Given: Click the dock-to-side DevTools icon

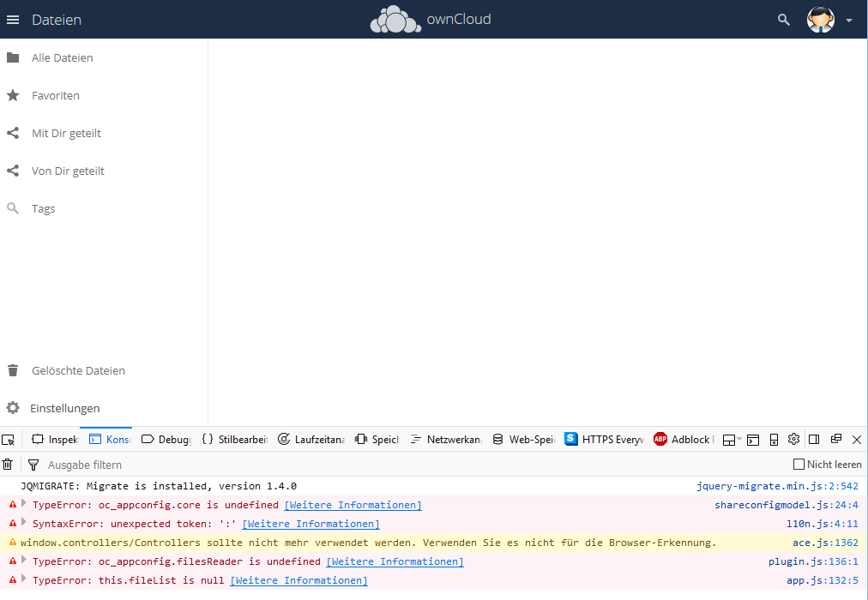Looking at the screenshot, I should [814, 439].
